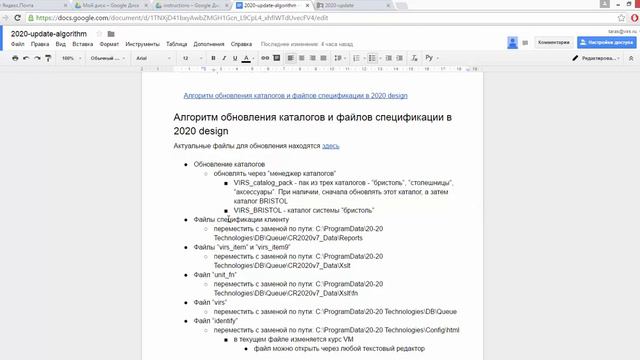Open line spacing options

point(339,58)
